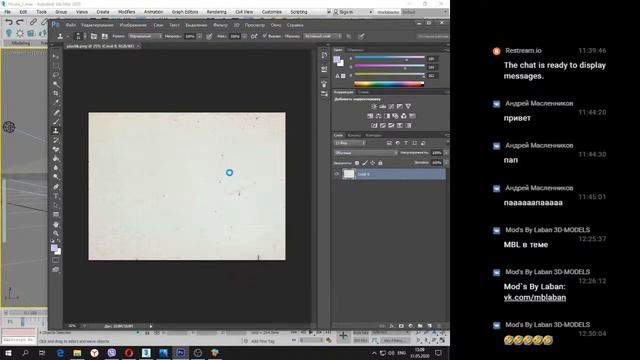Open Photoshop Фильтр menu

220,25
